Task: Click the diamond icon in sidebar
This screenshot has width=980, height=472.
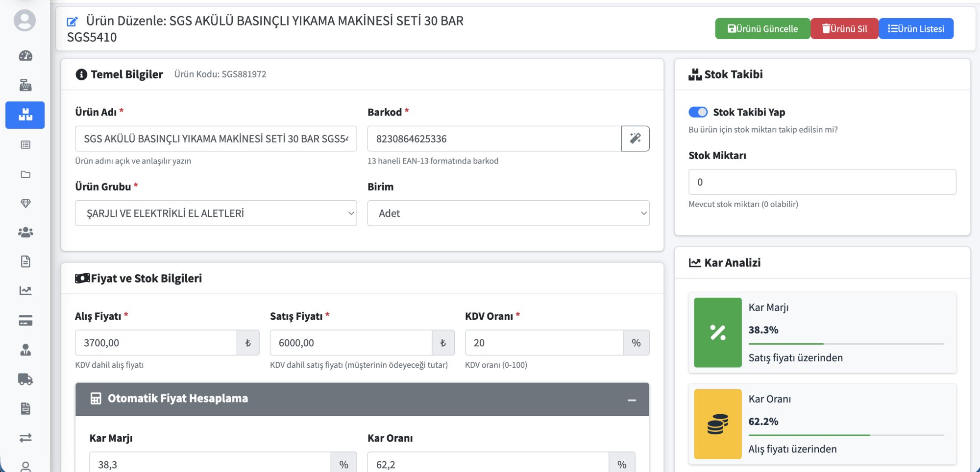Action: tap(25, 203)
